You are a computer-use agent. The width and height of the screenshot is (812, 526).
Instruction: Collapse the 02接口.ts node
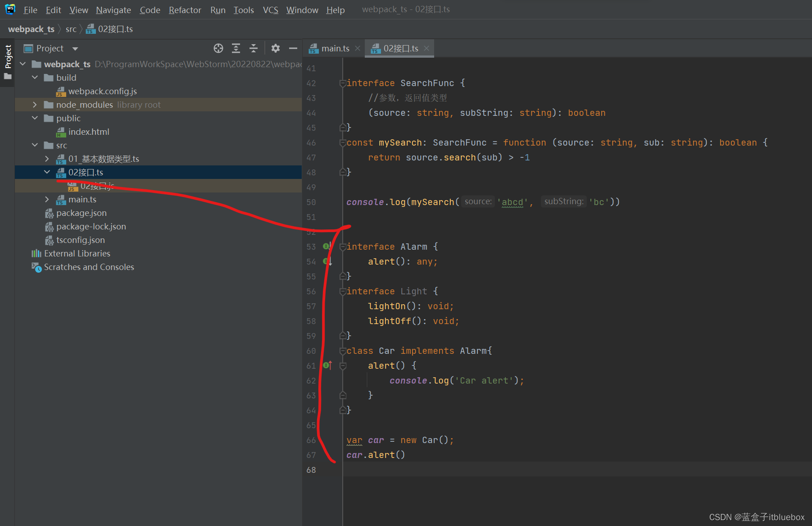click(47, 172)
